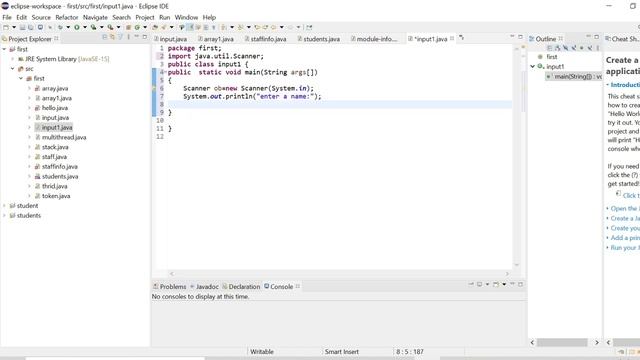Click the External Tools toolbar icon

110,27
